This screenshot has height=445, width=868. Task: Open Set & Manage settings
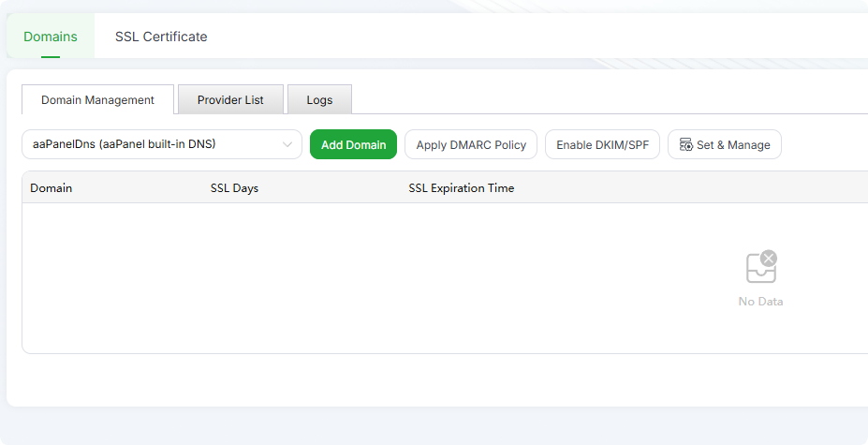click(725, 144)
